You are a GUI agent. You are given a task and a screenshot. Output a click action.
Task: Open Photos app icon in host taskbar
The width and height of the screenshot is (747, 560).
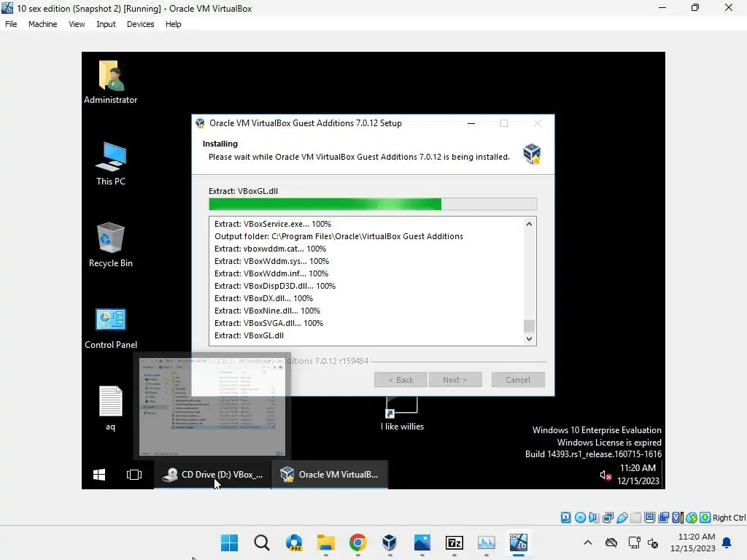click(422, 542)
